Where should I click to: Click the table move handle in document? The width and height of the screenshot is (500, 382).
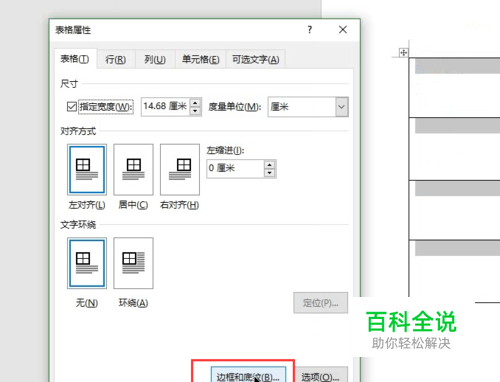coord(403,53)
